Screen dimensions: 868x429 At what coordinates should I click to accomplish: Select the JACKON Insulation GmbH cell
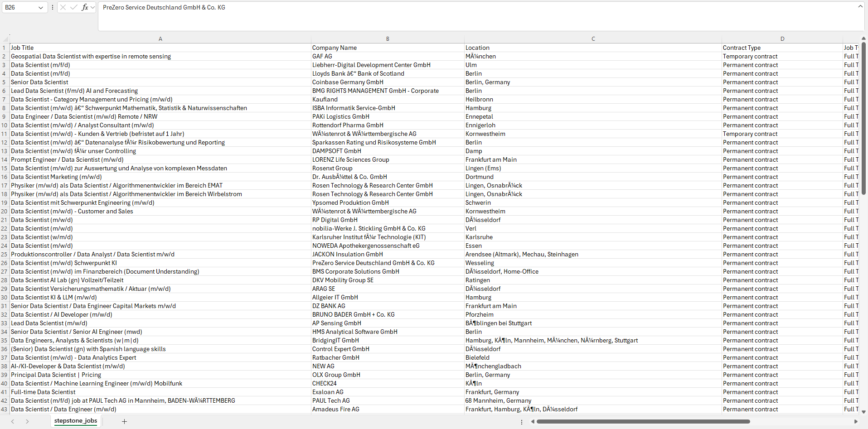click(x=388, y=254)
